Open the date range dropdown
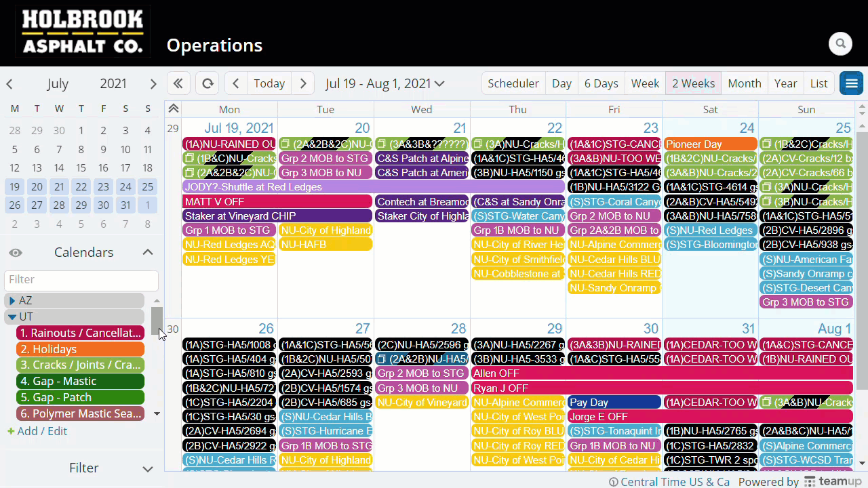 tap(384, 83)
